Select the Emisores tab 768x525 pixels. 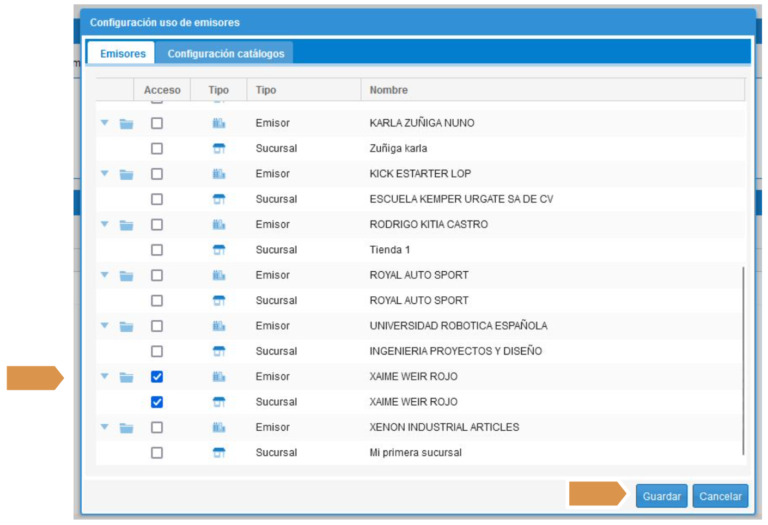pyautogui.click(x=122, y=53)
